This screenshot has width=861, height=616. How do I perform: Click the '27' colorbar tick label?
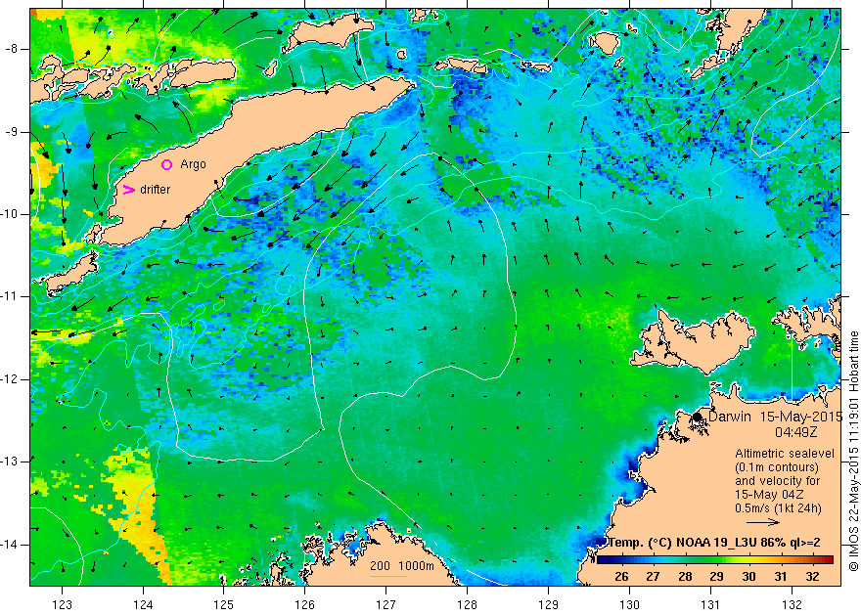pyautogui.click(x=653, y=577)
